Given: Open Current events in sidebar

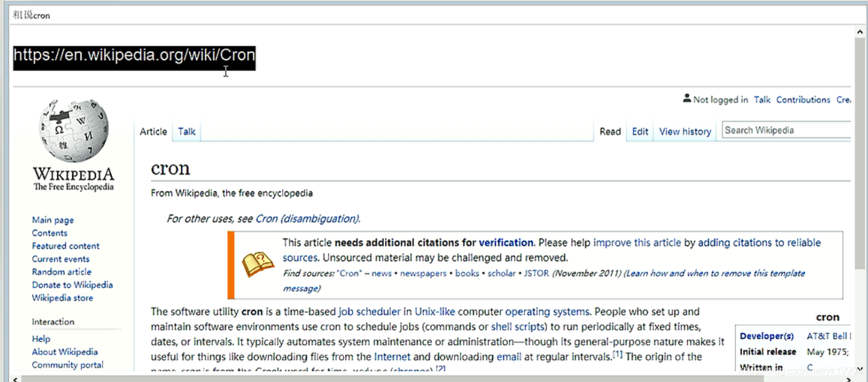Looking at the screenshot, I should pyautogui.click(x=61, y=259).
